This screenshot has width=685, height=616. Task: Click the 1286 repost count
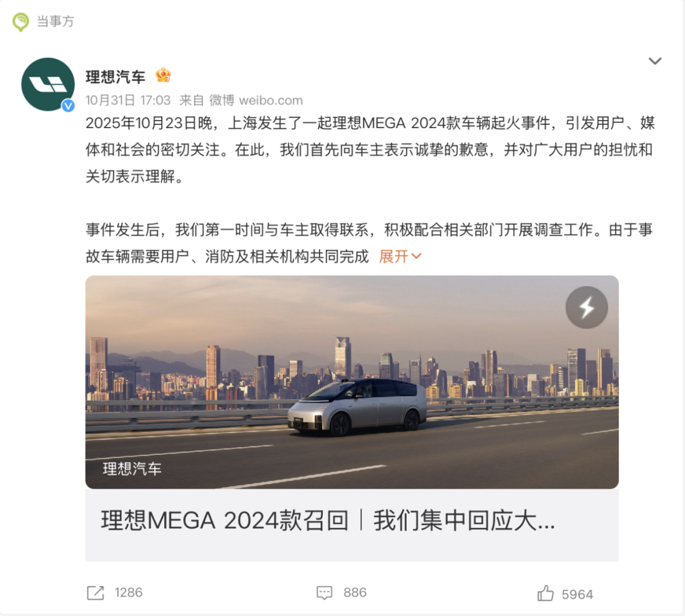click(128, 593)
